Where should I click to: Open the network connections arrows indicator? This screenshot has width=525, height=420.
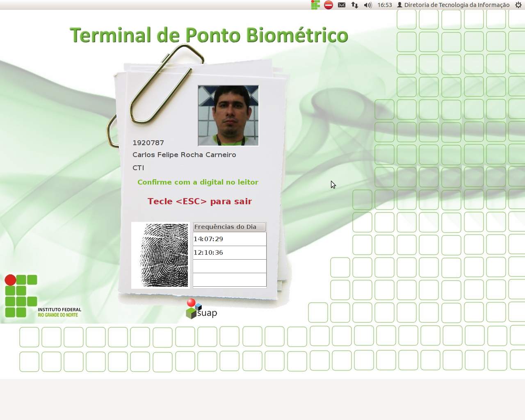coord(355,5)
